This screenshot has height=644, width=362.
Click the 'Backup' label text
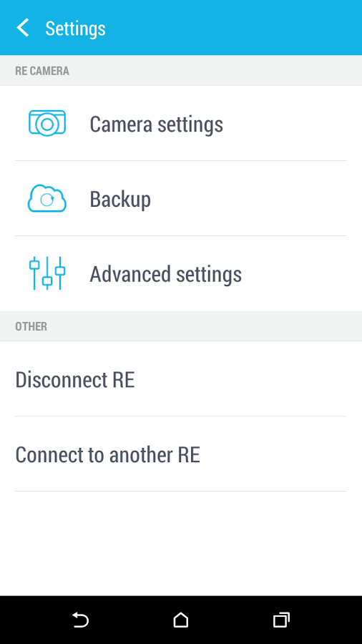click(x=120, y=200)
